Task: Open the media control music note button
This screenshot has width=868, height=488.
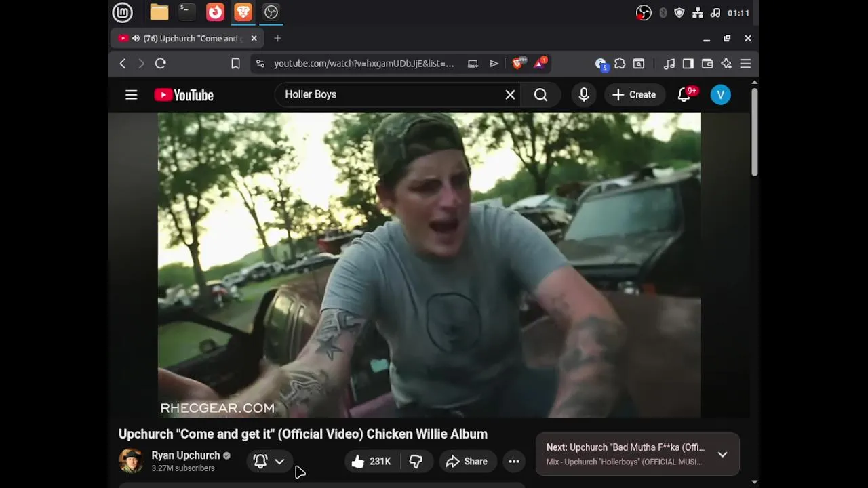Action: [x=669, y=64]
